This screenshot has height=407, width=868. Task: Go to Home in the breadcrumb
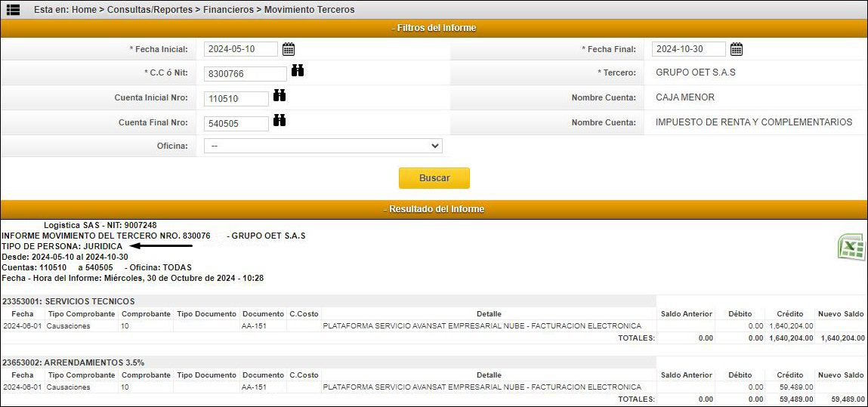pos(84,10)
